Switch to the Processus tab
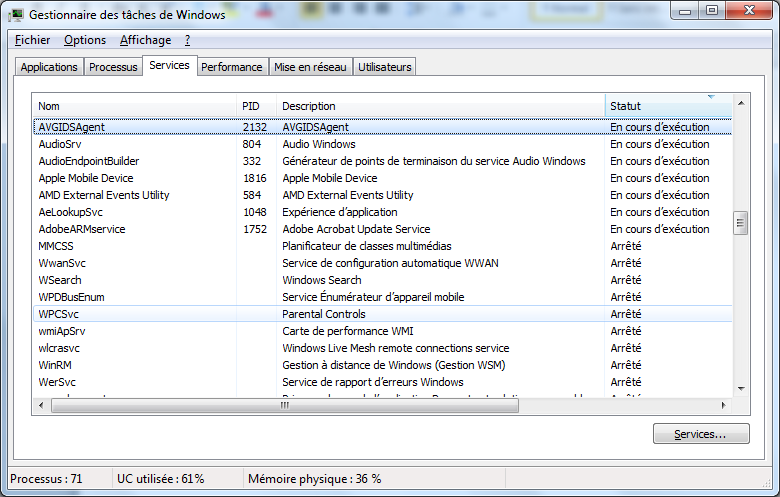The height and width of the screenshot is (497, 780). (x=113, y=67)
